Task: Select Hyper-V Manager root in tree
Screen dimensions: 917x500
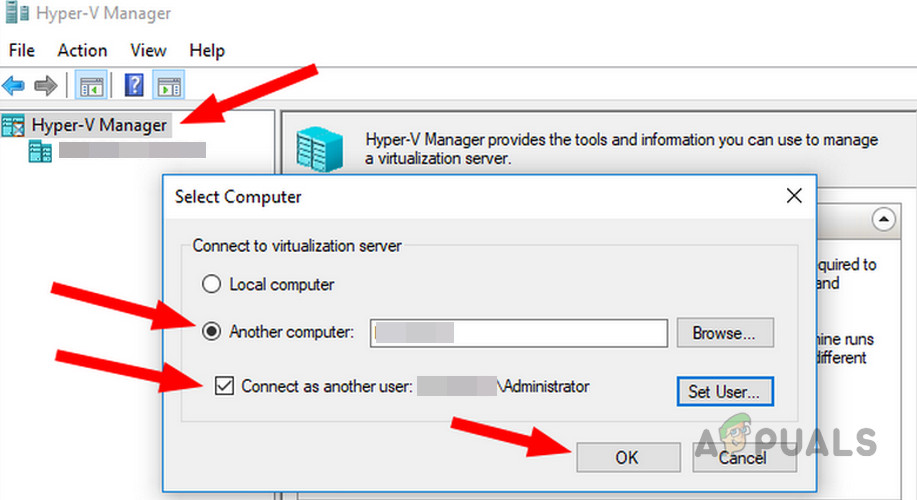Action: click(x=99, y=125)
